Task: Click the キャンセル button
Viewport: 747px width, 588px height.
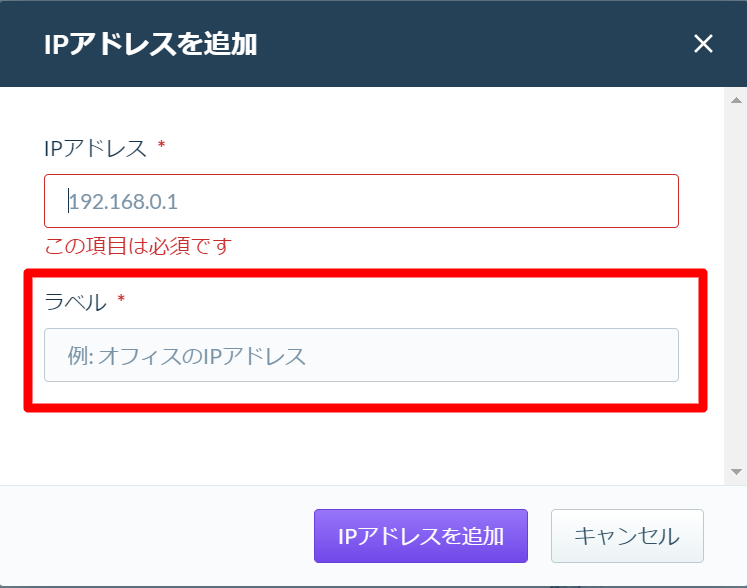Action: (627, 536)
